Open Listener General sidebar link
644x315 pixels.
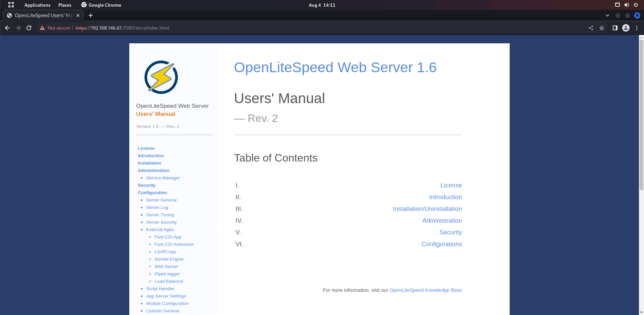point(163,311)
